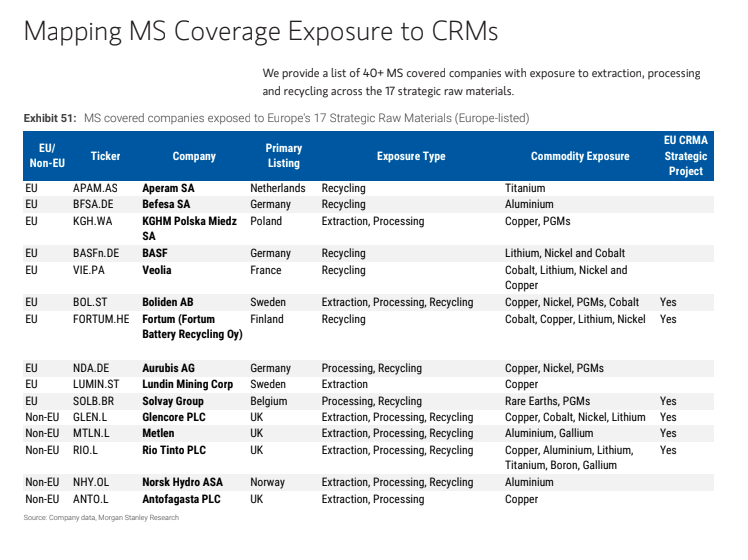Screen dimensions: 748x560
Task: Select ticker 'ANTO.L'
Action: (x=90, y=500)
